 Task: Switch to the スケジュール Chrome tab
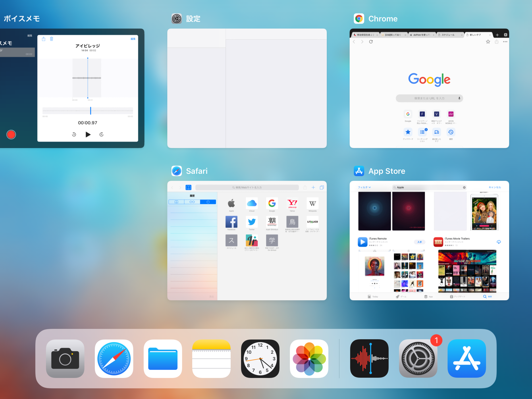click(x=450, y=35)
